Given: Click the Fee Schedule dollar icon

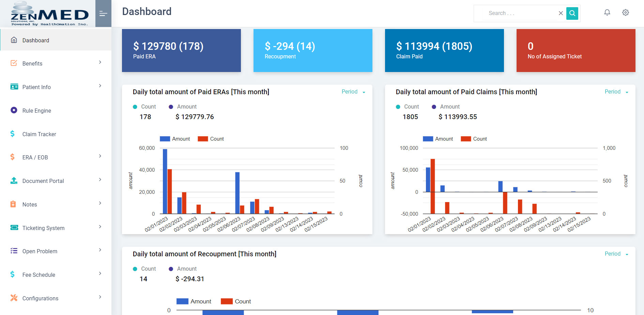Looking at the screenshot, I should coord(13,274).
